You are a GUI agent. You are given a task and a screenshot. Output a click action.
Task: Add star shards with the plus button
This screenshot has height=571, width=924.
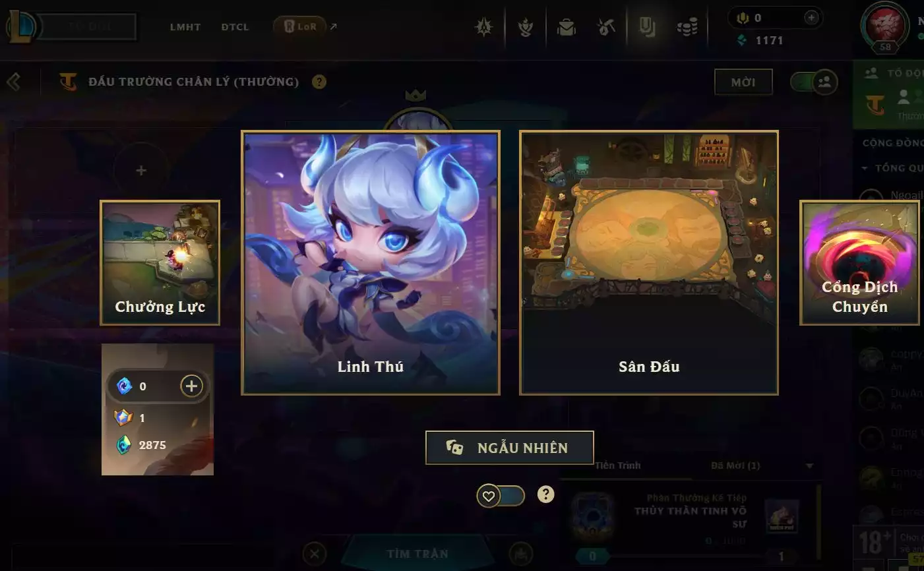[x=191, y=386]
